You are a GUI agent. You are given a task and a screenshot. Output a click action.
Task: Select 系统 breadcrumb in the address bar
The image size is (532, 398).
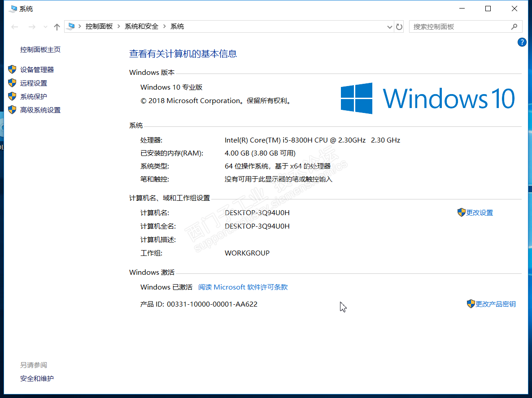[177, 26]
